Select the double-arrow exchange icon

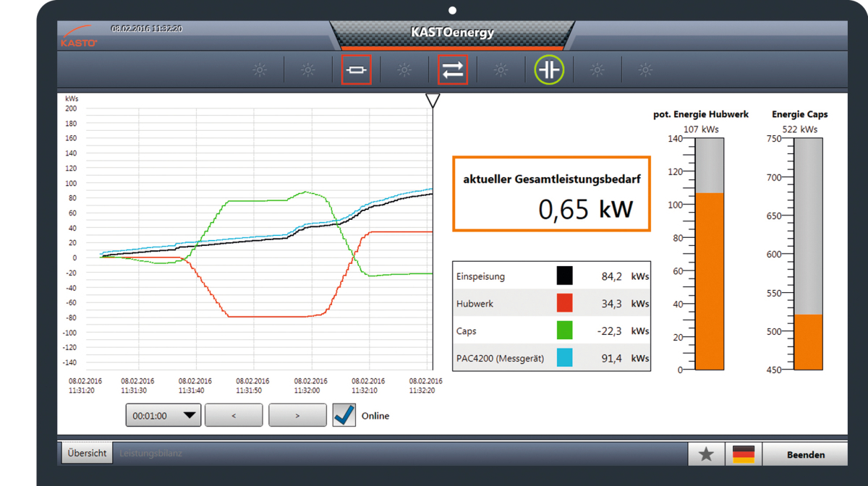click(x=453, y=70)
